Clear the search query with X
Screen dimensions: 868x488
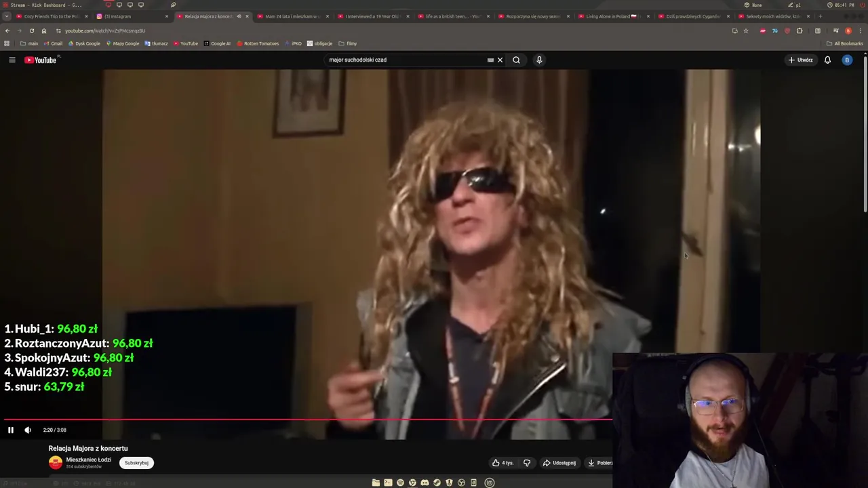[x=500, y=60]
